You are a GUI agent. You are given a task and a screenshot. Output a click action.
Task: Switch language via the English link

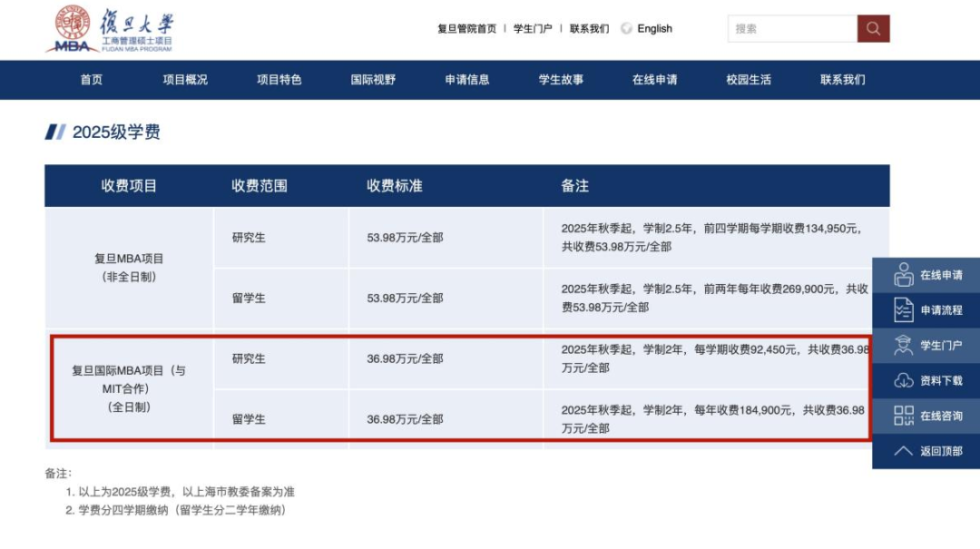(654, 29)
